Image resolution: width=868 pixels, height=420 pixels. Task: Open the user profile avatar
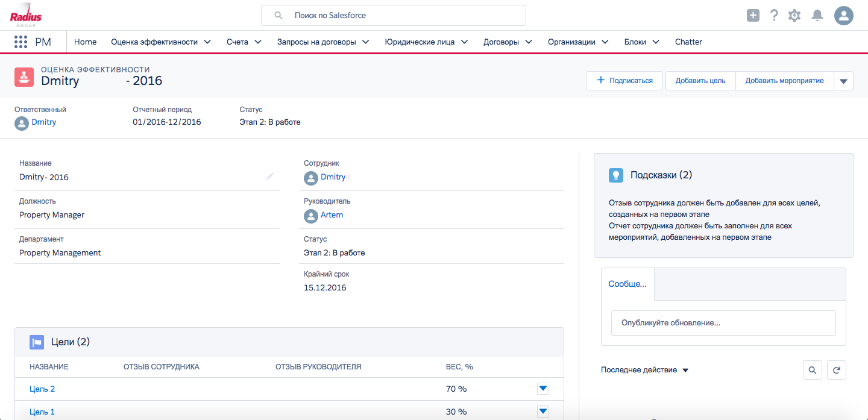click(843, 16)
